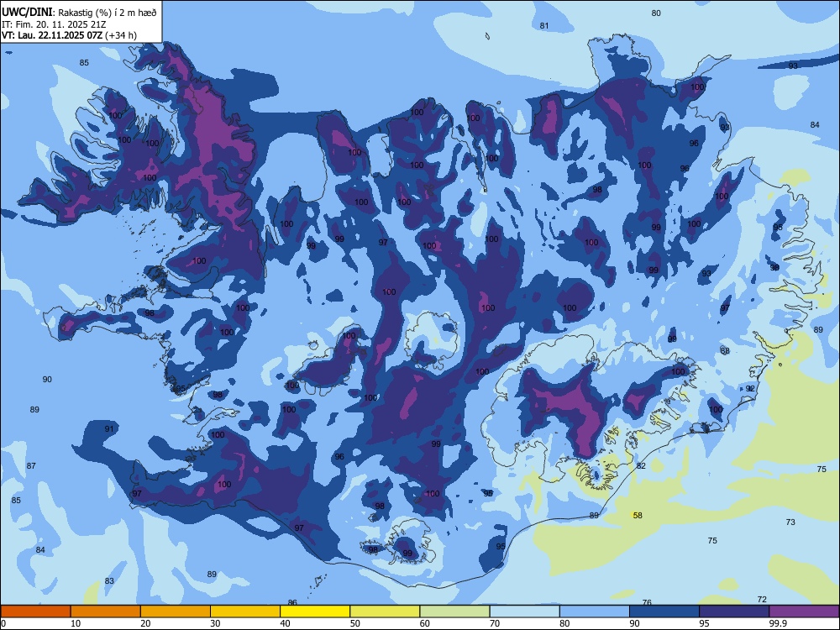Click the humidity value 72
Viewport: 840px width, 630px height.
(x=762, y=599)
